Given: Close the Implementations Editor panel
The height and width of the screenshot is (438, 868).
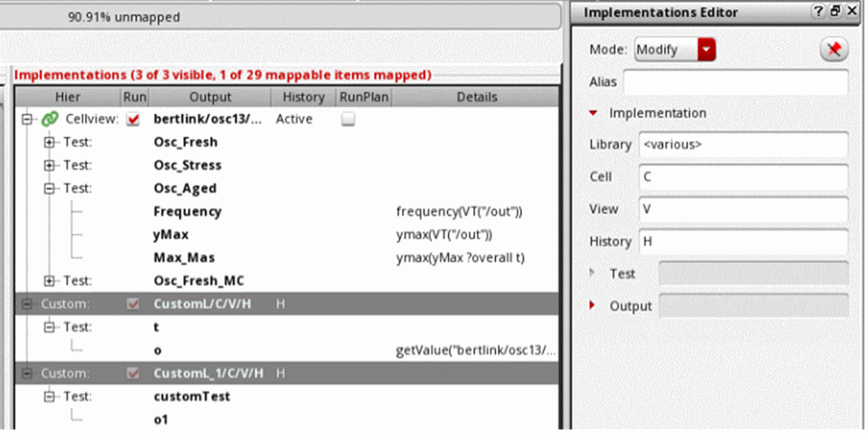Looking at the screenshot, I should [x=853, y=11].
